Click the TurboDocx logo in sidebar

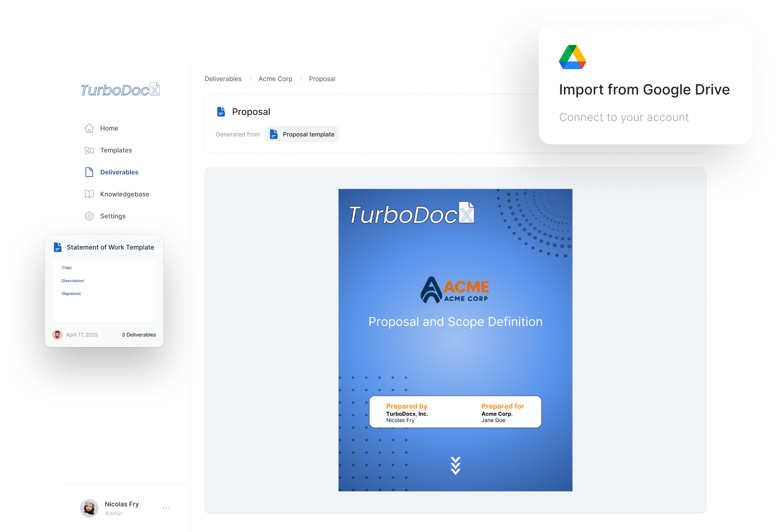tap(120, 89)
